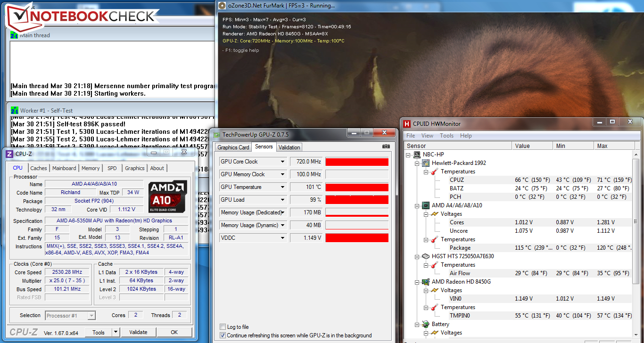Click the CPU-Z Validate button

pos(138,332)
